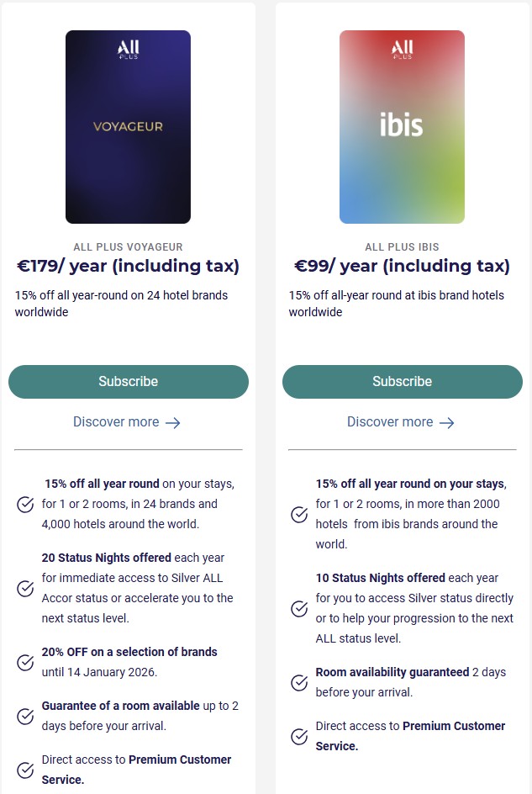Click the ALL PLUS VOYAGEUR title label
Viewport: 532px width, 794px height.
click(x=128, y=247)
